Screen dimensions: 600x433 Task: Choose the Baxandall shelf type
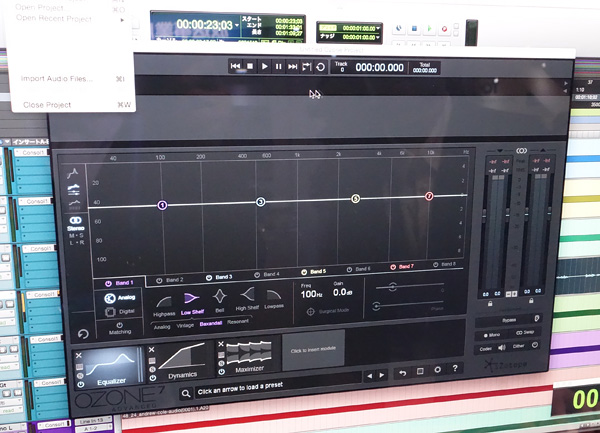[211, 324]
